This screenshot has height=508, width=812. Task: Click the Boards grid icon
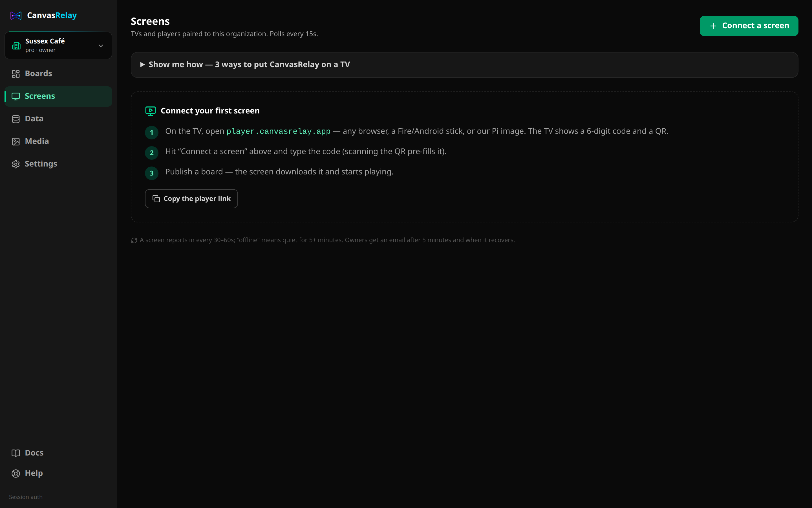[16, 74]
